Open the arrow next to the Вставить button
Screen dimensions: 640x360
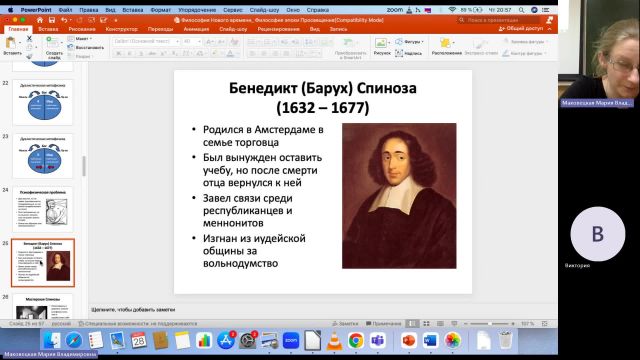pos(20,42)
